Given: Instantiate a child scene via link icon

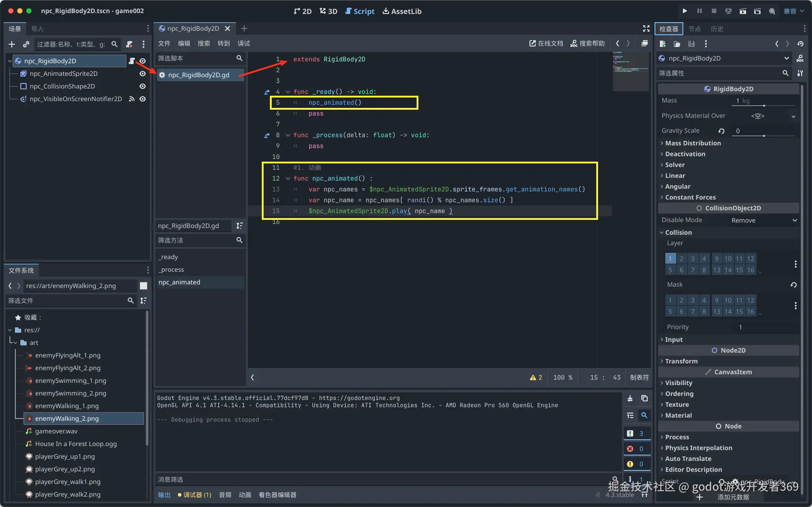Looking at the screenshot, I should pyautogui.click(x=26, y=44).
